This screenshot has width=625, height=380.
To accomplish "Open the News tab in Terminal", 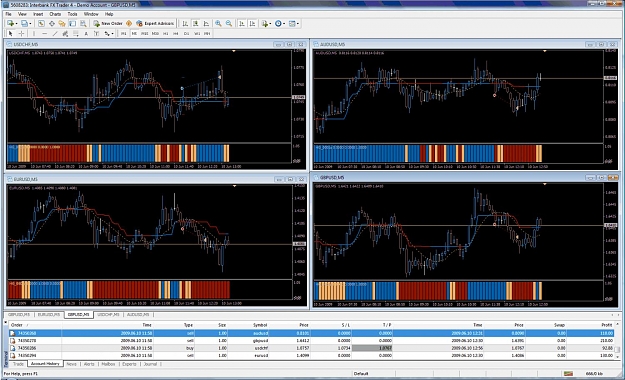I will click(72, 364).
